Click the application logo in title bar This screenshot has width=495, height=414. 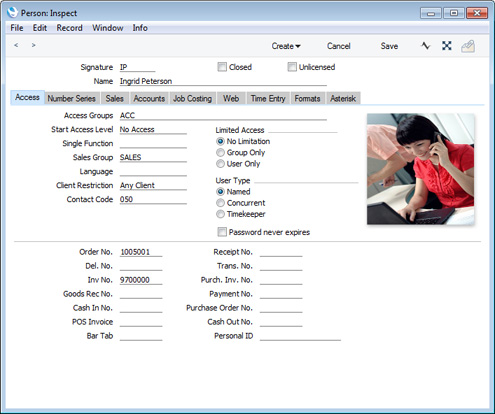click(x=12, y=13)
